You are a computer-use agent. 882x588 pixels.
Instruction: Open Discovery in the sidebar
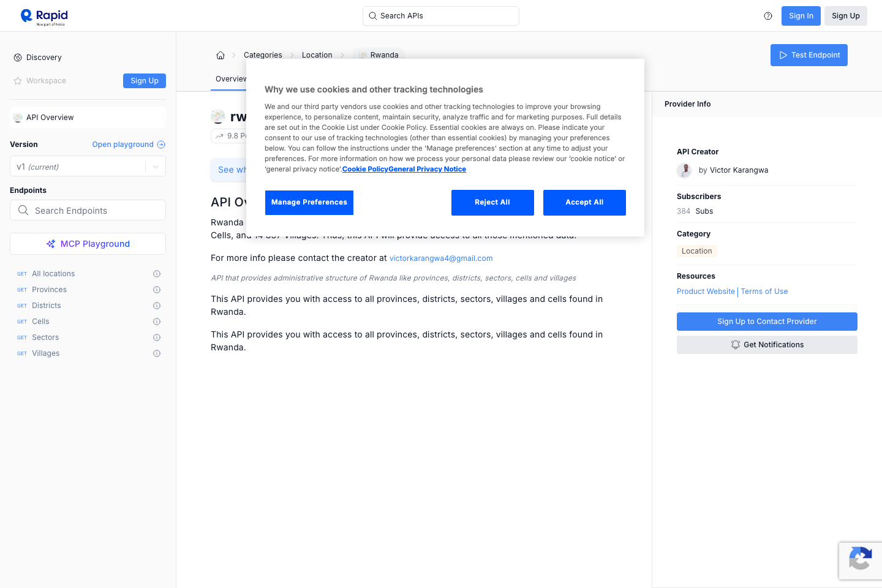click(43, 58)
